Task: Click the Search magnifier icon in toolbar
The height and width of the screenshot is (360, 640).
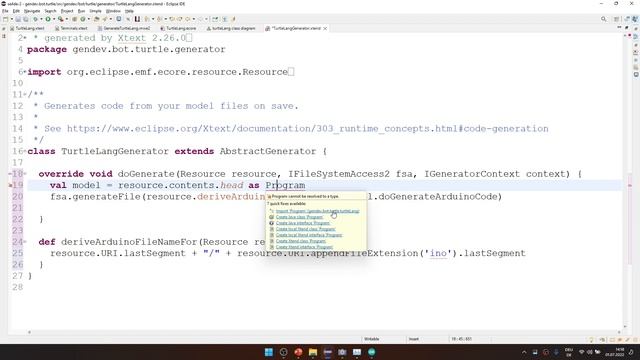Action: pyautogui.click(x=604, y=19)
